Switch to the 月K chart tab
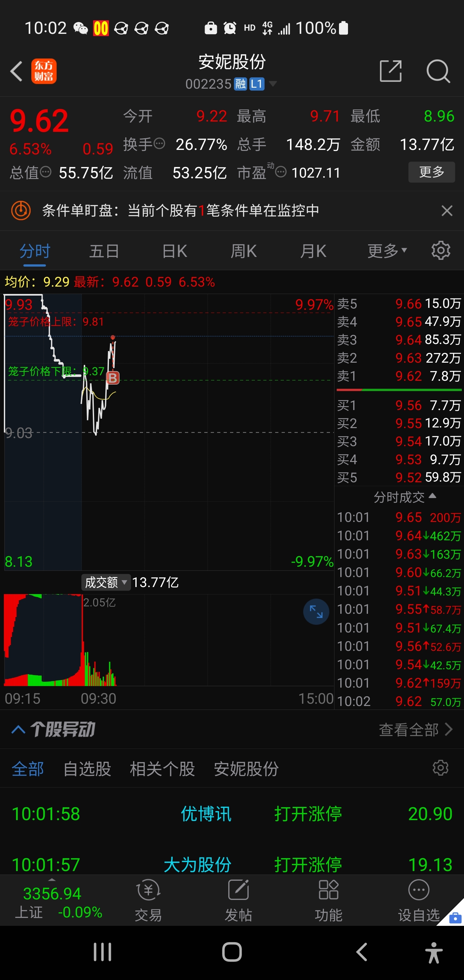 coord(313,251)
